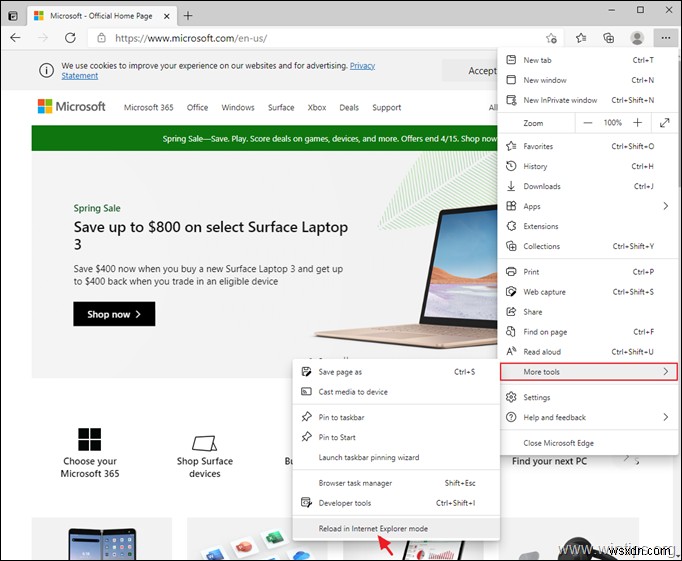This screenshot has height=561, width=682.
Task: Refresh the page with the reload icon
Action: (70, 38)
